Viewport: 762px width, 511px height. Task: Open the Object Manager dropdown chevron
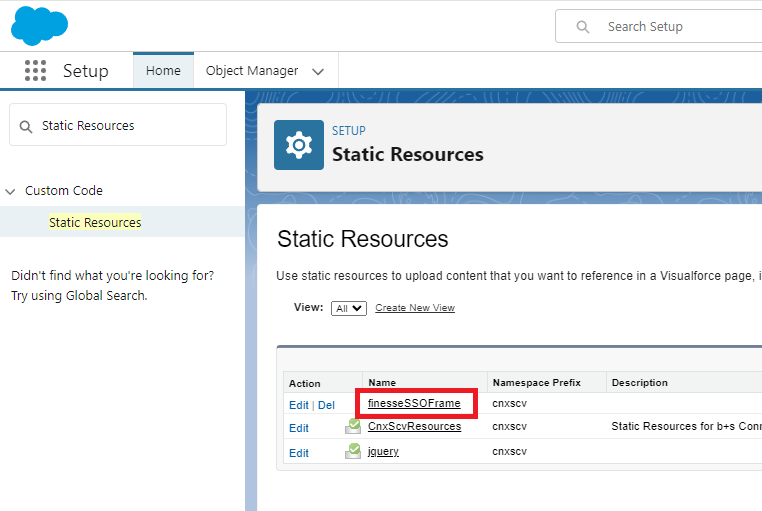[x=318, y=72]
